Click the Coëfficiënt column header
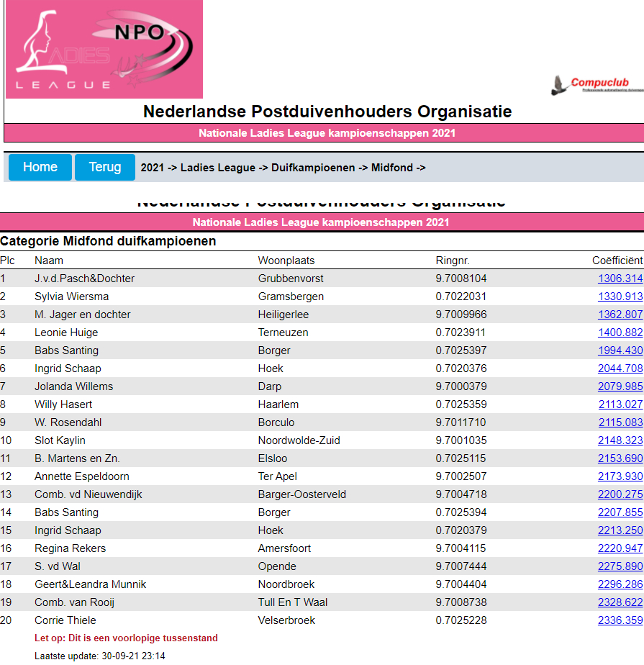644x665 pixels. 617,261
